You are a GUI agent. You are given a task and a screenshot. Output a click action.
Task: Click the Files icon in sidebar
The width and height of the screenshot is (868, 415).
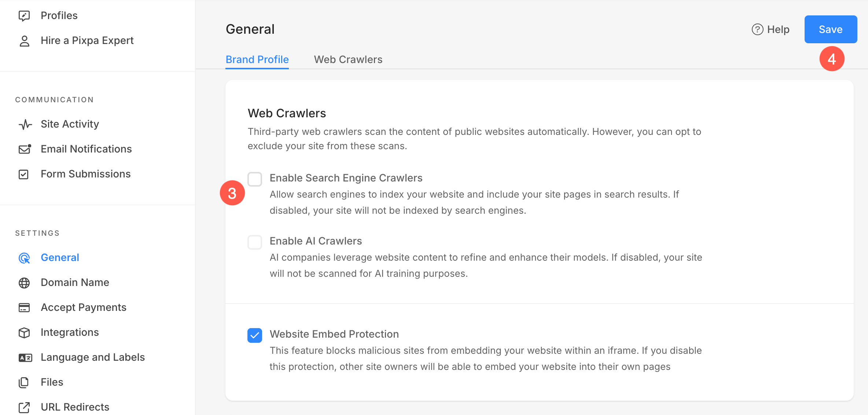click(x=23, y=382)
